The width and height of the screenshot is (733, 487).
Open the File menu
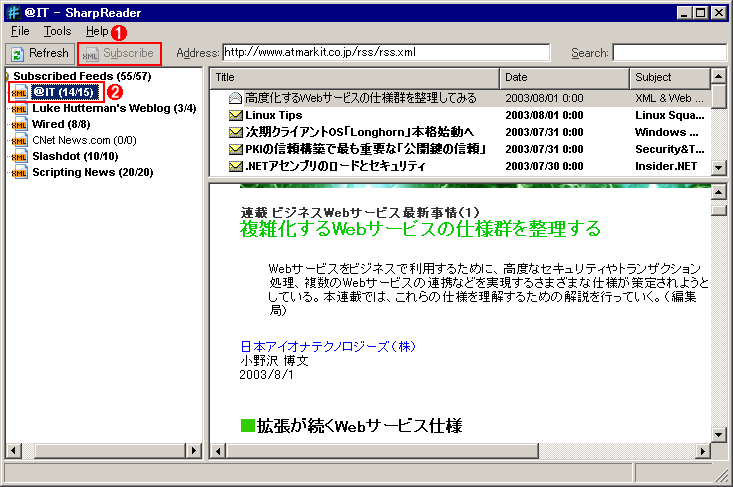[x=20, y=31]
